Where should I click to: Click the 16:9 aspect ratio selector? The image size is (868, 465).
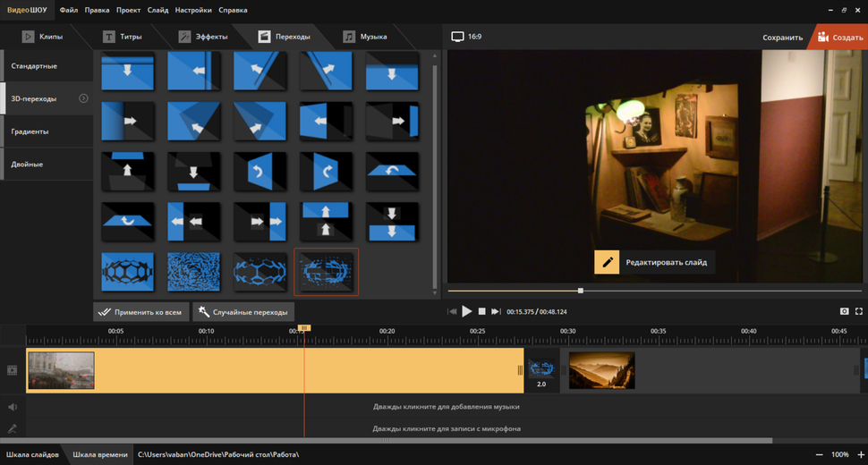[466, 37]
